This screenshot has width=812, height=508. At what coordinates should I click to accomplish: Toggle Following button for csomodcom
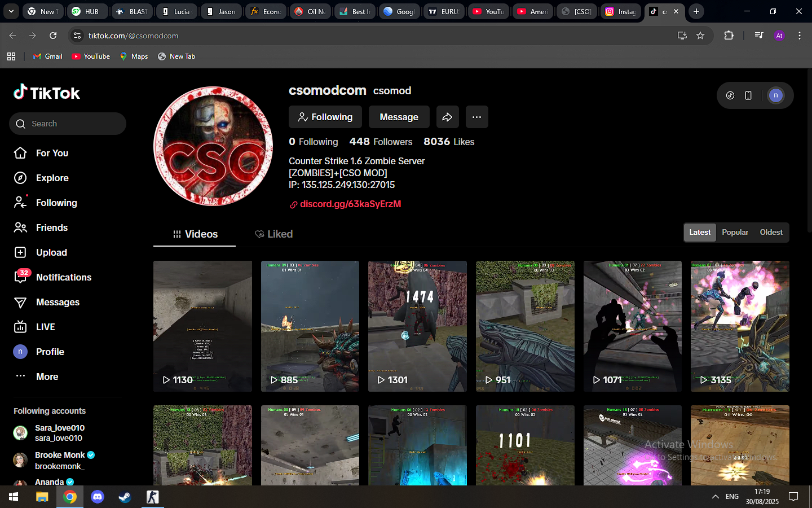(x=325, y=117)
